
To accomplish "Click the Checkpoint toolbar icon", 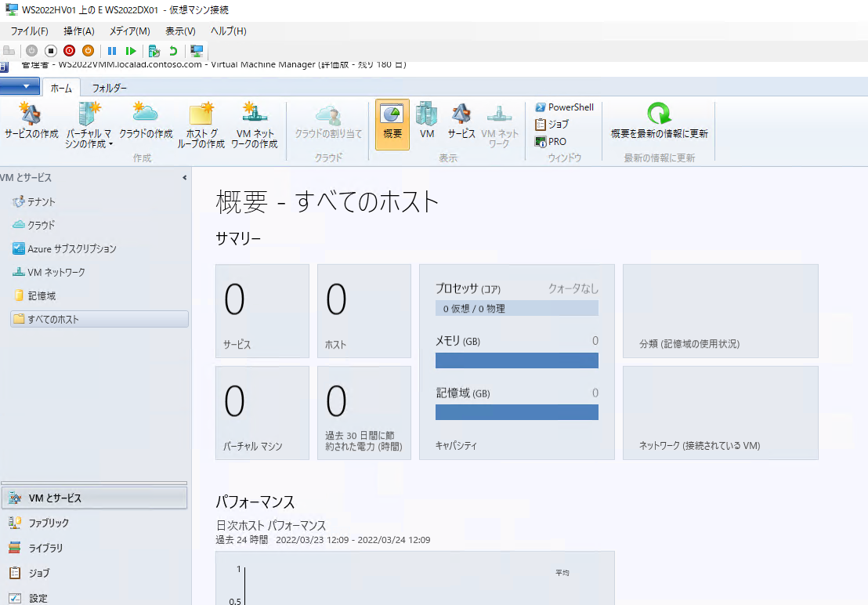I will click(x=154, y=51).
